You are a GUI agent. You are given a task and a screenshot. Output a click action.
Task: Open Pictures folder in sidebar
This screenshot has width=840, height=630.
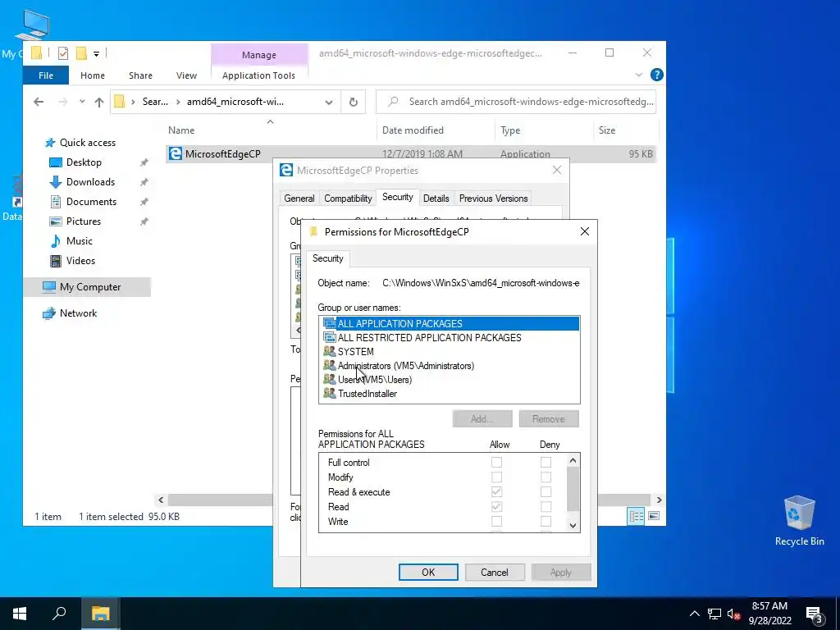click(83, 221)
